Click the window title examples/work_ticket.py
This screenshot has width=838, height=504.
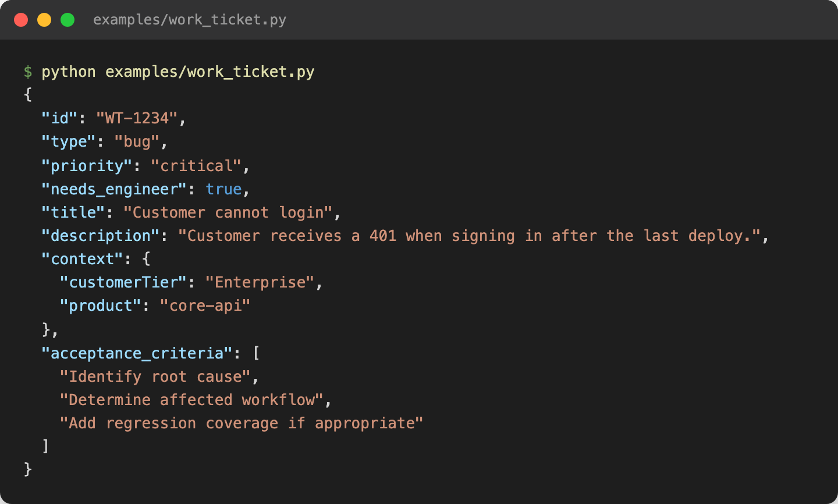pos(190,20)
